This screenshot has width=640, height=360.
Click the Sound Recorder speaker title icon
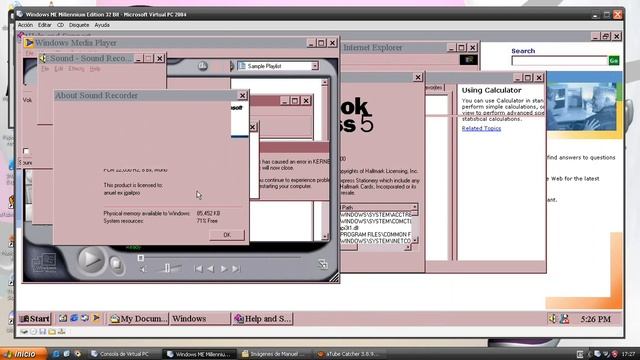pyautogui.click(x=43, y=58)
